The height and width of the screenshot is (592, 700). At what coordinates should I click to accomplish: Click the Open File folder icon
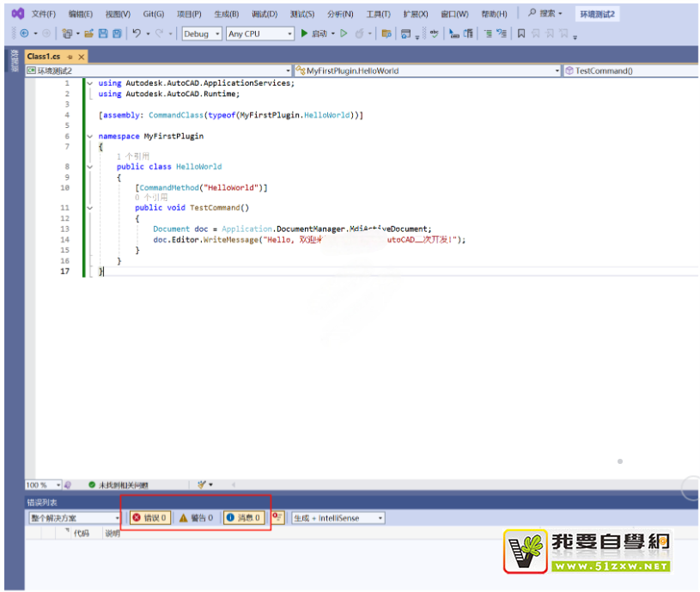click(x=88, y=34)
